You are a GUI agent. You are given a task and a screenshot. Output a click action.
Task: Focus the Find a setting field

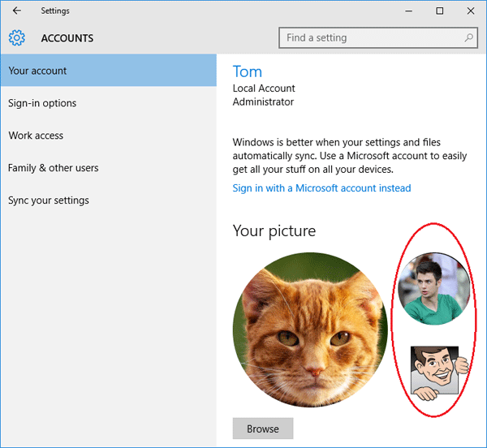(x=373, y=37)
